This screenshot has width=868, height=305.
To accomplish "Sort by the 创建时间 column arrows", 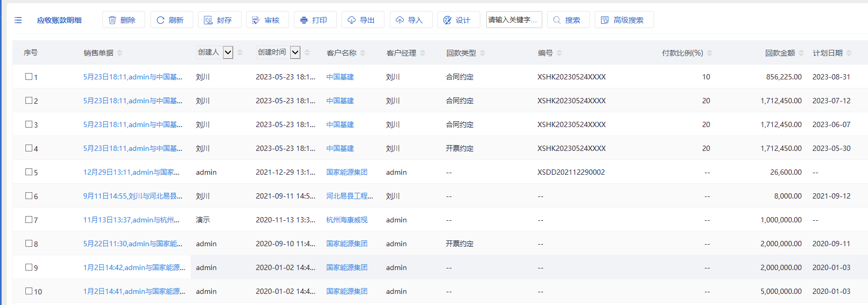I will pos(307,52).
